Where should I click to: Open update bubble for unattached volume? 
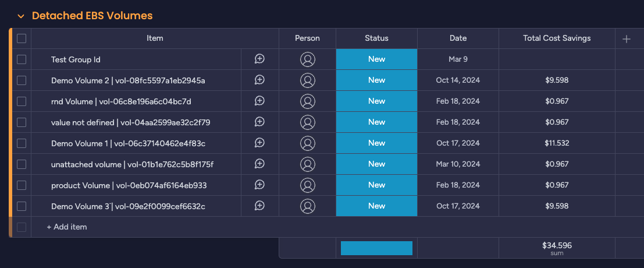[x=259, y=164]
